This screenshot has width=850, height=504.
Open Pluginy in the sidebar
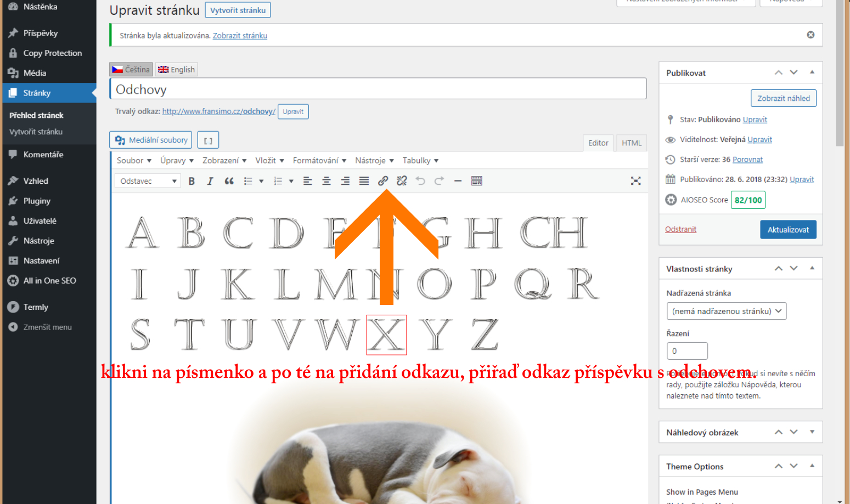click(37, 201)
